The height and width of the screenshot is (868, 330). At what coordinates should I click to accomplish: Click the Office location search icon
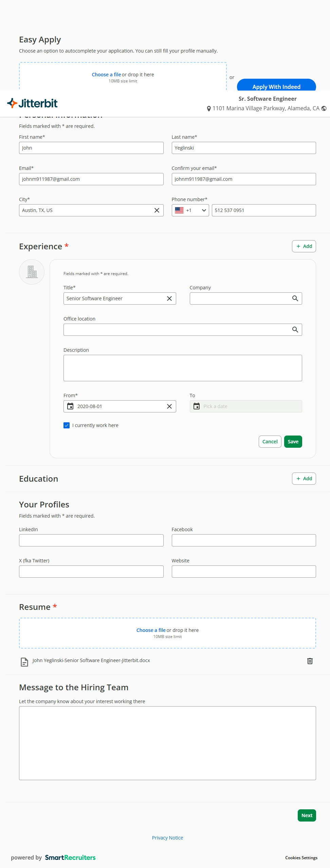[x=295, y=330]
